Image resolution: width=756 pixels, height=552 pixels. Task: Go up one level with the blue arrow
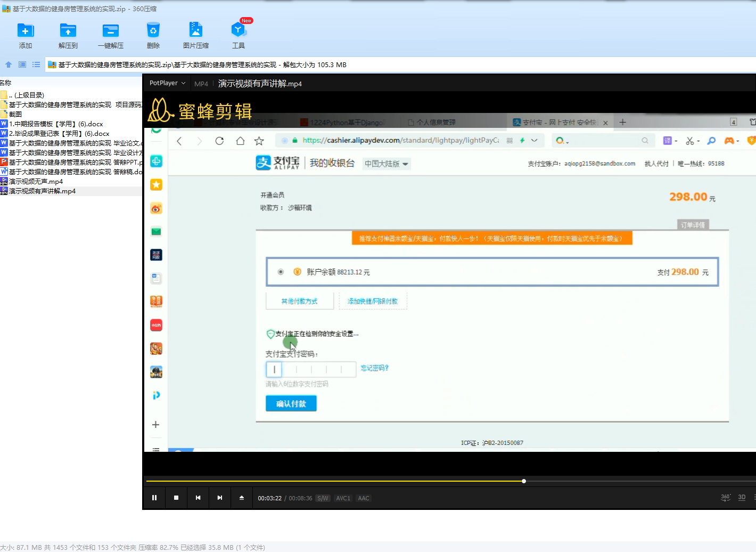9,64
